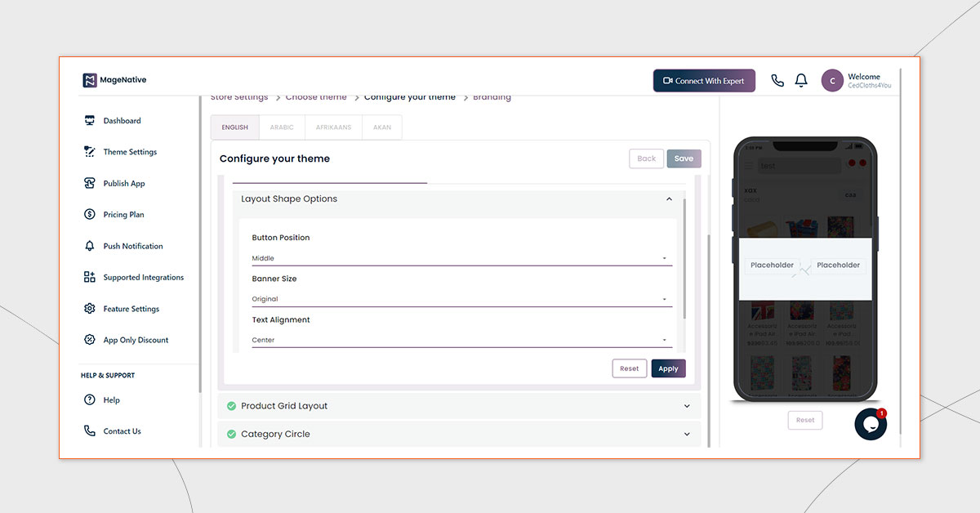Screen dimensions: 980x513
Task: Open Theme Settings in the sidebar
Action: pos(130,152)
